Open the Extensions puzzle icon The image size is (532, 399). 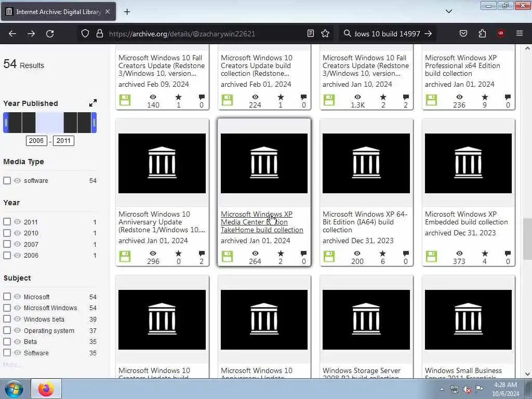tap(482, 33)
